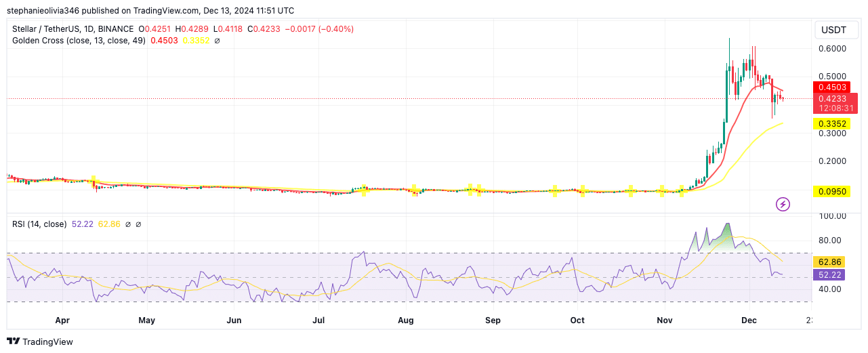Click the yellow 0.3352 Golden Cross legend value

coord(195,41)
